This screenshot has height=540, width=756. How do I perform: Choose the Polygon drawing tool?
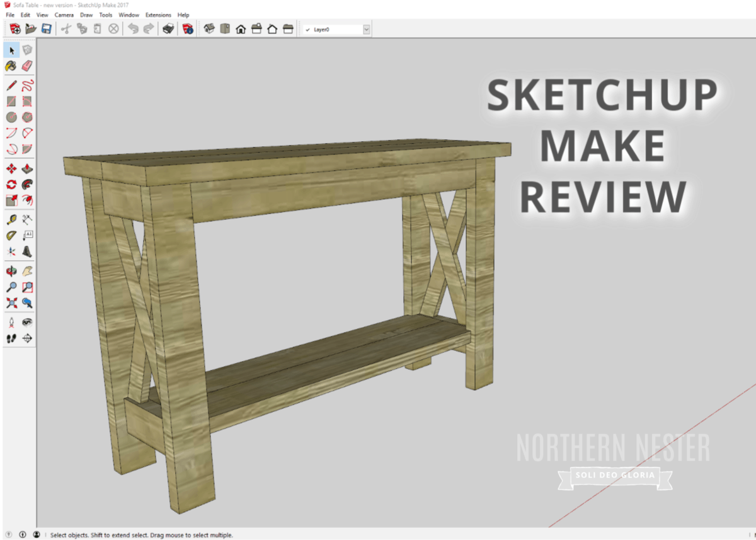[x=27, y=117]
